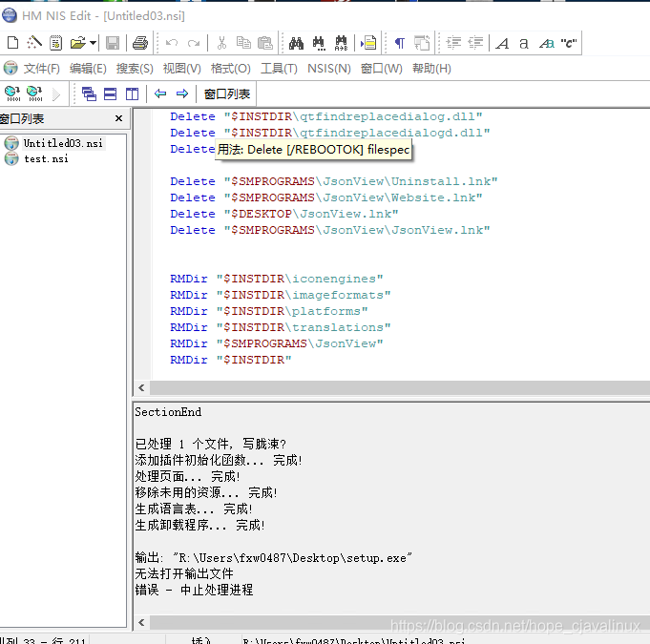Open the 文件(F) menu
The width and height of the screenshot is (650, 644).
41,69
